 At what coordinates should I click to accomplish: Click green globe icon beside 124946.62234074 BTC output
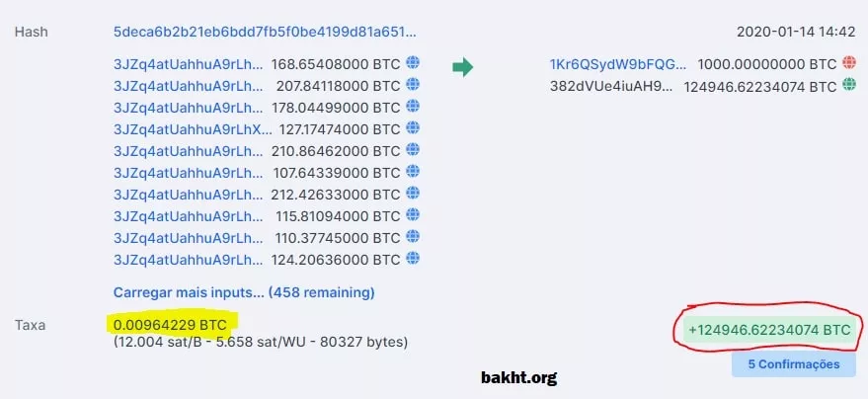[848, 86]
